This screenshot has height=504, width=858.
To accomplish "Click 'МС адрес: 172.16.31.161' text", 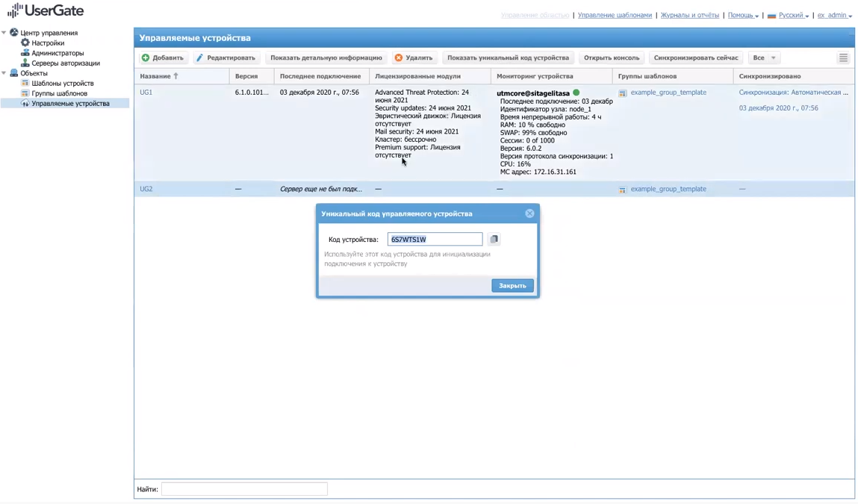I will click(x=538, y=172).
